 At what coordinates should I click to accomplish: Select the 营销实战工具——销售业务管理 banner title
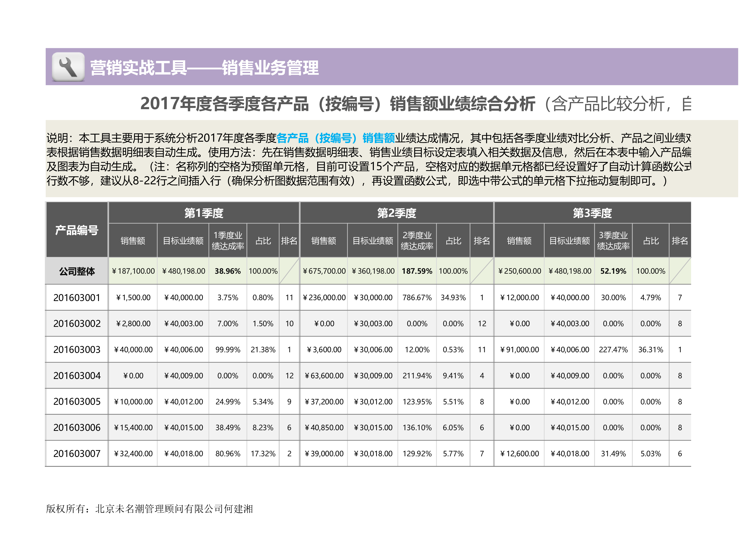(x=205, y=68)
